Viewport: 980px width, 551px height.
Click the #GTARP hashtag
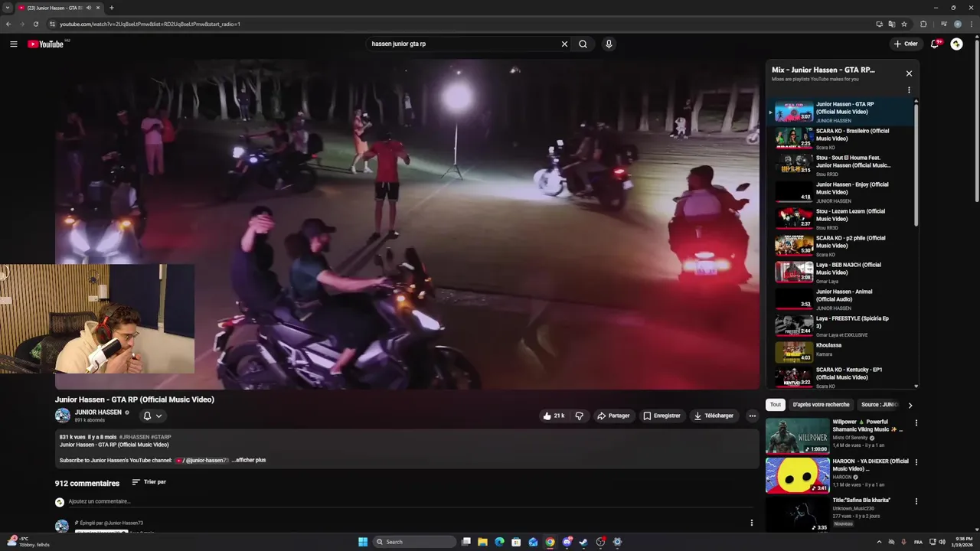point(161,437)
